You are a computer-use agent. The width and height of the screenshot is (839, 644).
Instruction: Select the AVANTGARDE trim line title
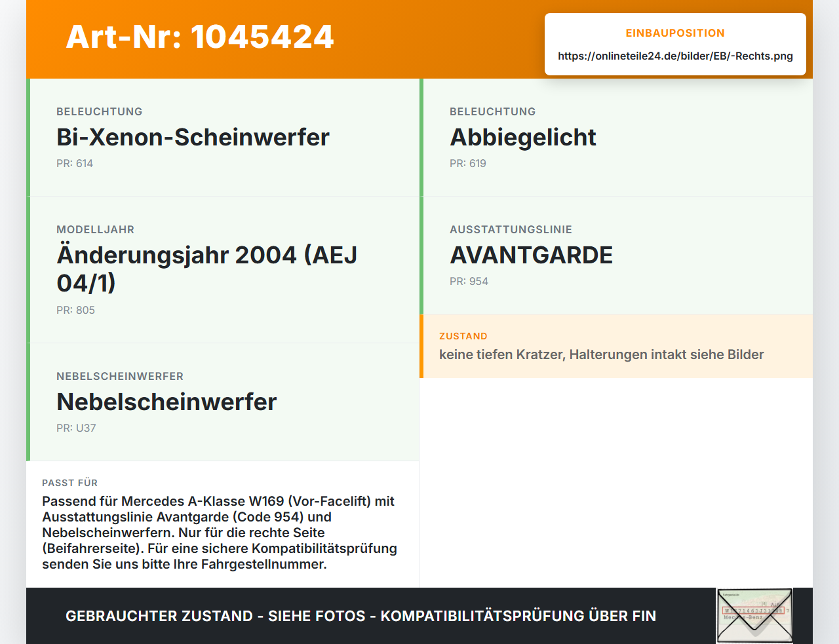[531, 255]
